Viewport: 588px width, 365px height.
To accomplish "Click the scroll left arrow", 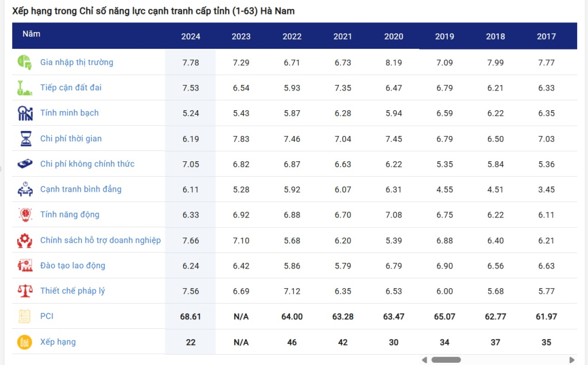I will point(424,360).
